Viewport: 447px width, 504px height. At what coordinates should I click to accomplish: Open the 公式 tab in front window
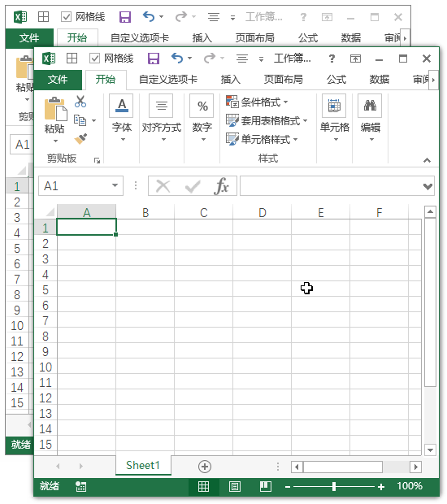(336, 79)
